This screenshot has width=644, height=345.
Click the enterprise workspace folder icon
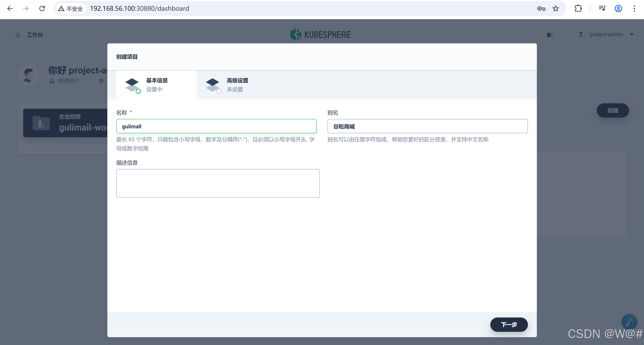tap(41, 123)
